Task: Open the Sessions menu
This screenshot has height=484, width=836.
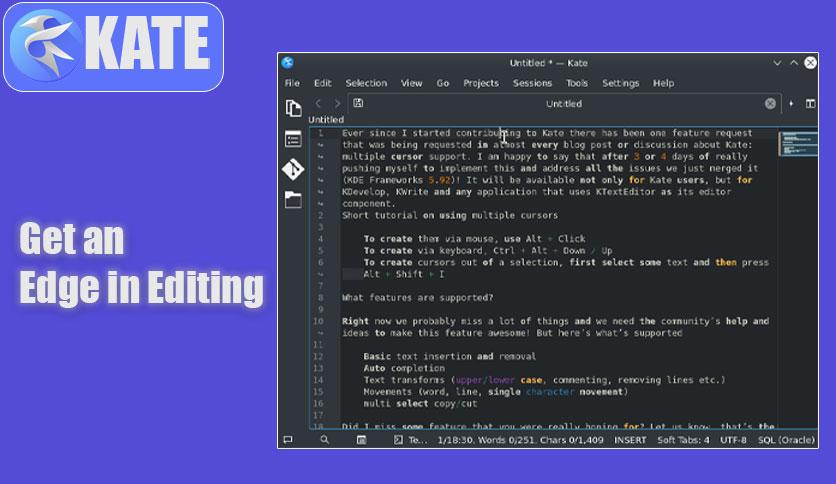Action: coord(532,83)
